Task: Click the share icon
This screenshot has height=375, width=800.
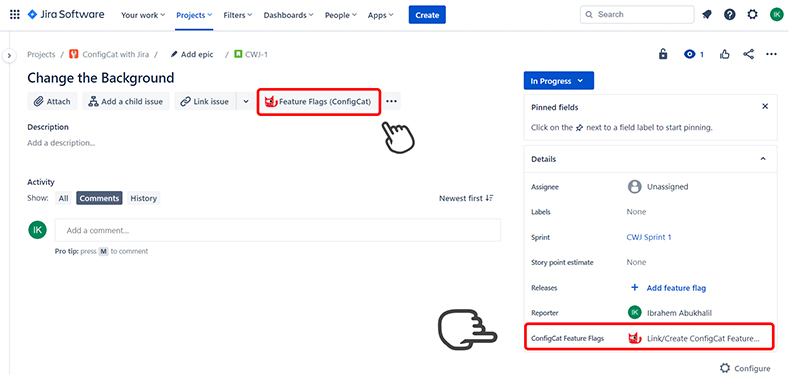Action: pyautogui.click(x=748, y=54)
